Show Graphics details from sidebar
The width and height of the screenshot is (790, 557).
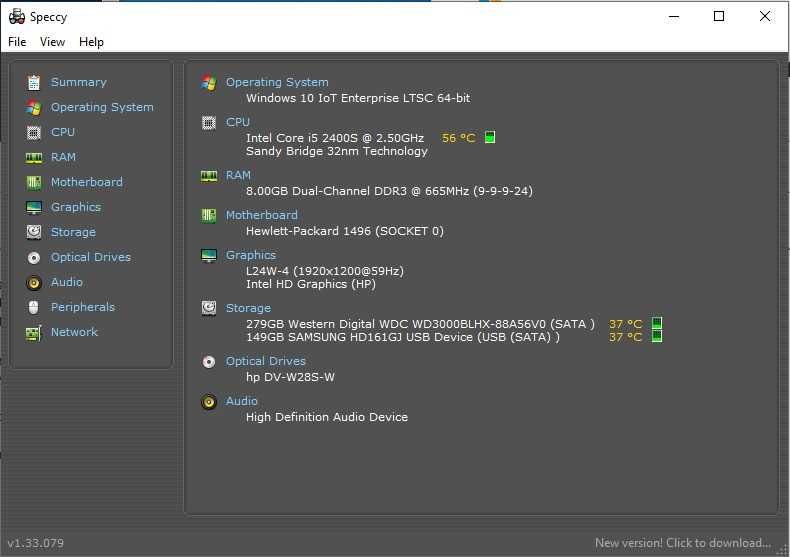point(76,207)
